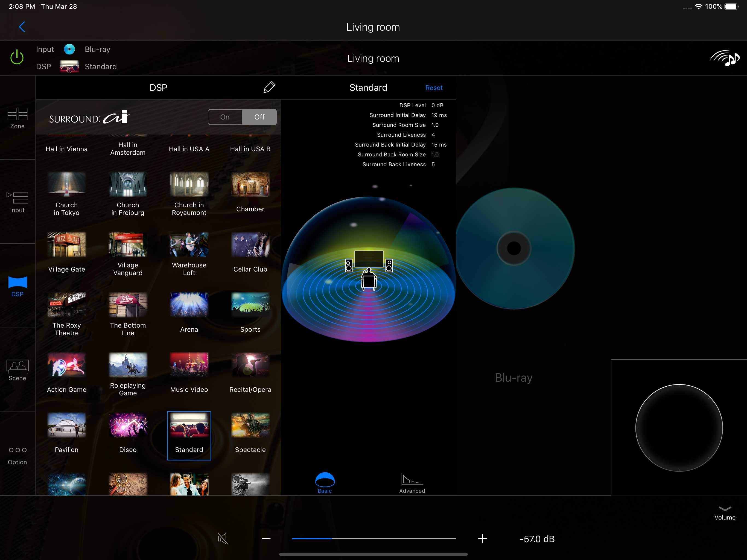
Task: Switch to the Basic view tab
Action: click(x=325, y=483)
